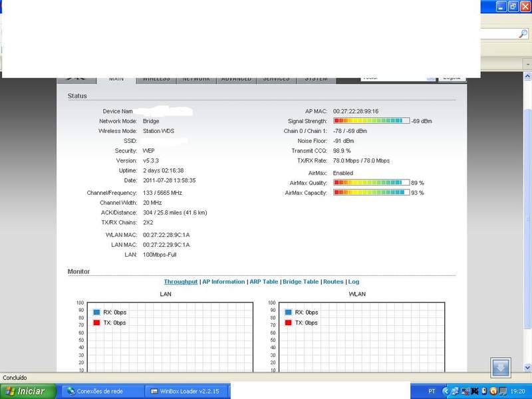The height and width of the screenshot is (399, 532).
Task: Click the Concluído status bar text
Action: tap(15, 377)
